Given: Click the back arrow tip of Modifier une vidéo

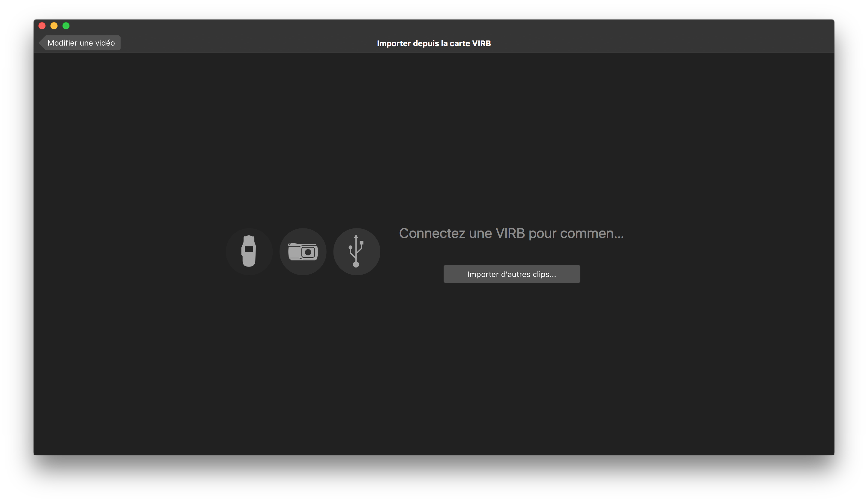Looking at the screenshot, I should pyautogui.click(x=42, y=43).
